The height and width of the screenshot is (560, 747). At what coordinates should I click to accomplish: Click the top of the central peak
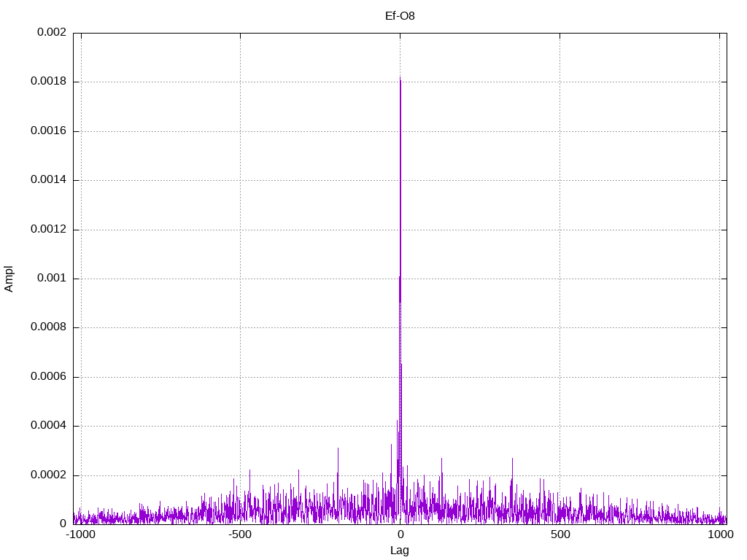[x=400, y=78]
